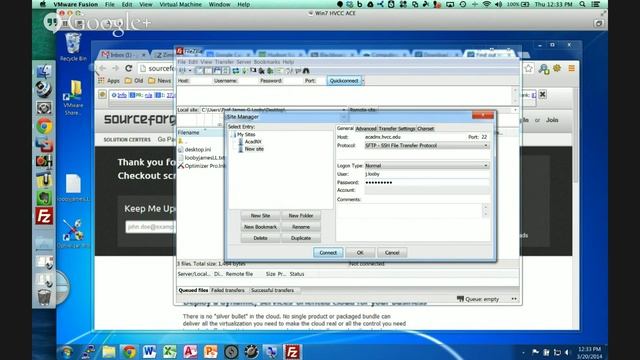Click Chrome's reload page icon
This screenshot has height=360, width=640.
tap(129, 68)
